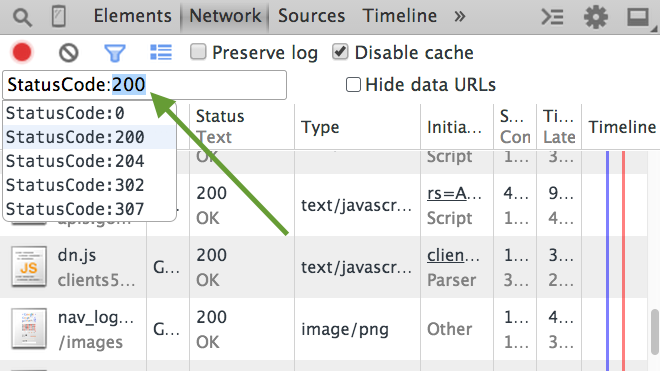This screenshot has width=660, height=371.
Task: Clear the network log with the ban icon
Action: point(69,53)
